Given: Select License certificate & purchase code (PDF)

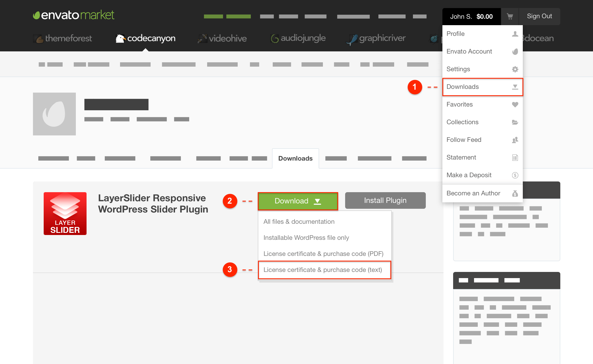Looking at the screenshot, I should click(x=325, y=254).
